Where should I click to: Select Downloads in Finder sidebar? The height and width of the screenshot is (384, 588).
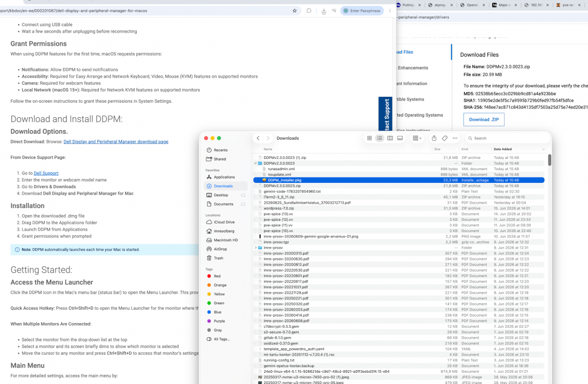[226, 186]
